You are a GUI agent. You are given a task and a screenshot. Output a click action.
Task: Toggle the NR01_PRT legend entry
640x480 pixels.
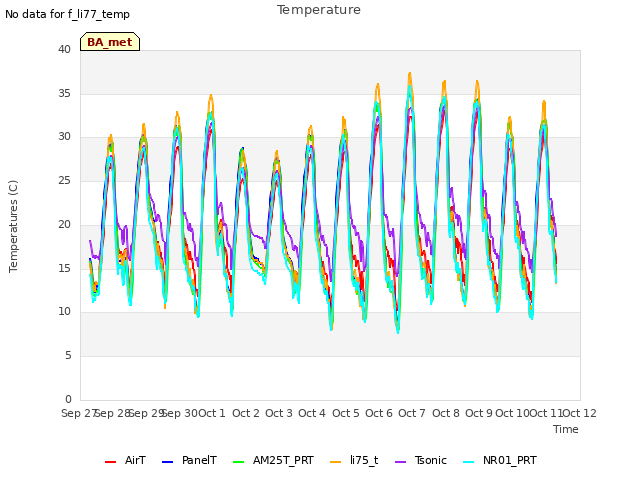500,460
